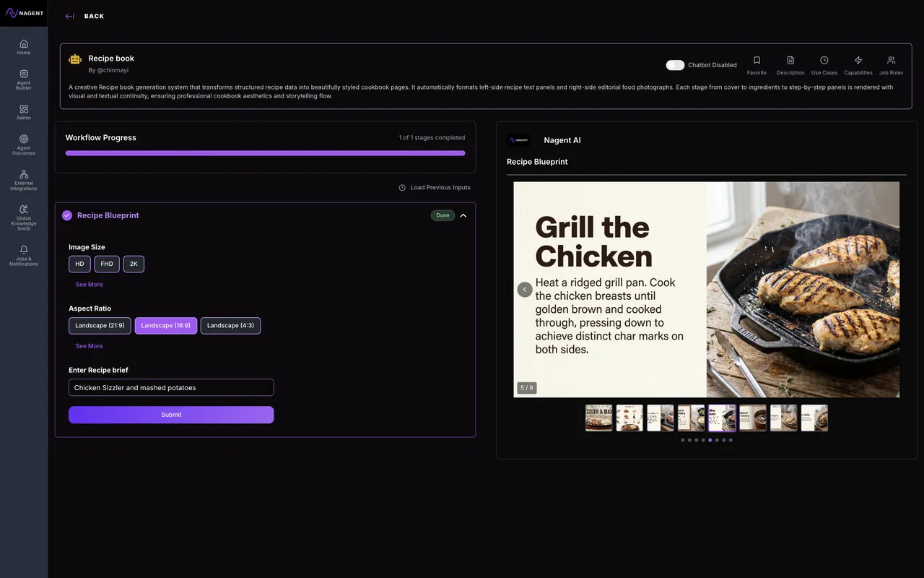Open Jobs & Notifications in the sidebar

24,256
